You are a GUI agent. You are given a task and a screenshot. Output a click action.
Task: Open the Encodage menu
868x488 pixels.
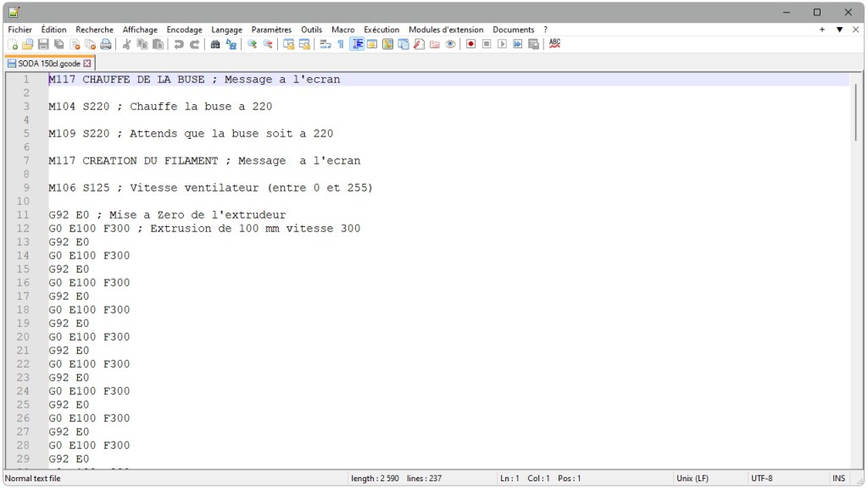pyautogui.click(x=184, y=30)
